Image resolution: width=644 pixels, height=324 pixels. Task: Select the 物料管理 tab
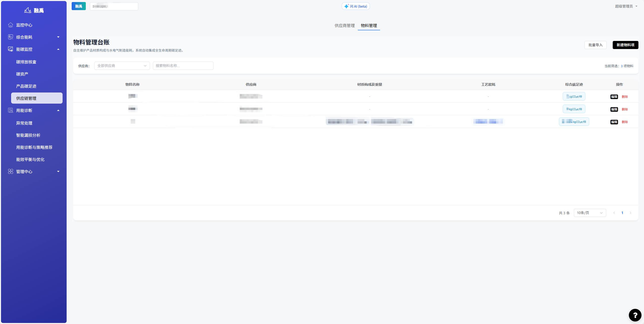369,26
